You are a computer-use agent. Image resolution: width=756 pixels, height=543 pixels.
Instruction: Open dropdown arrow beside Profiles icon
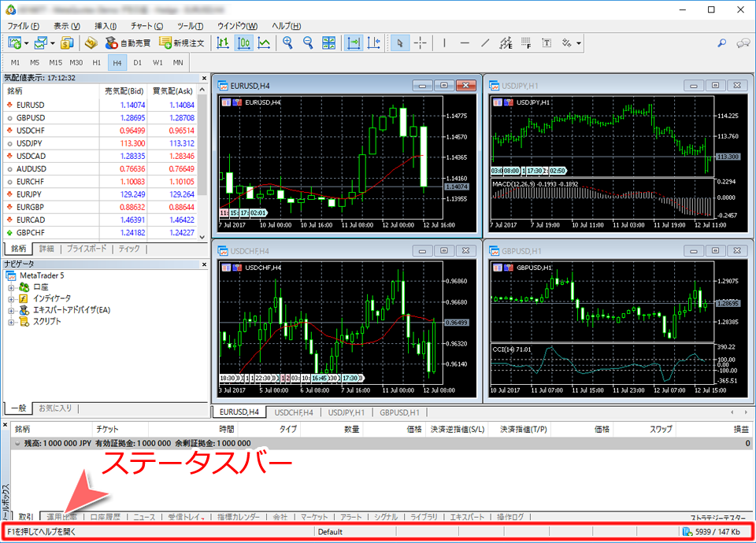(53, 43)
